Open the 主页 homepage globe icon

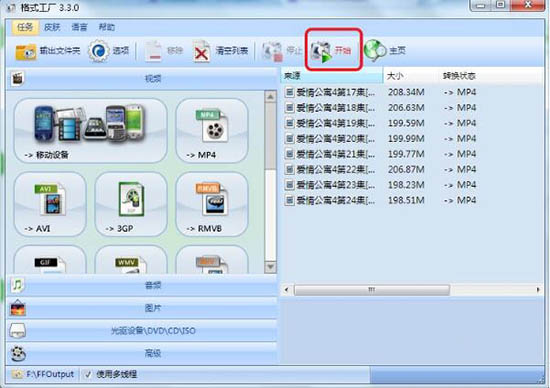coord(375,51)
